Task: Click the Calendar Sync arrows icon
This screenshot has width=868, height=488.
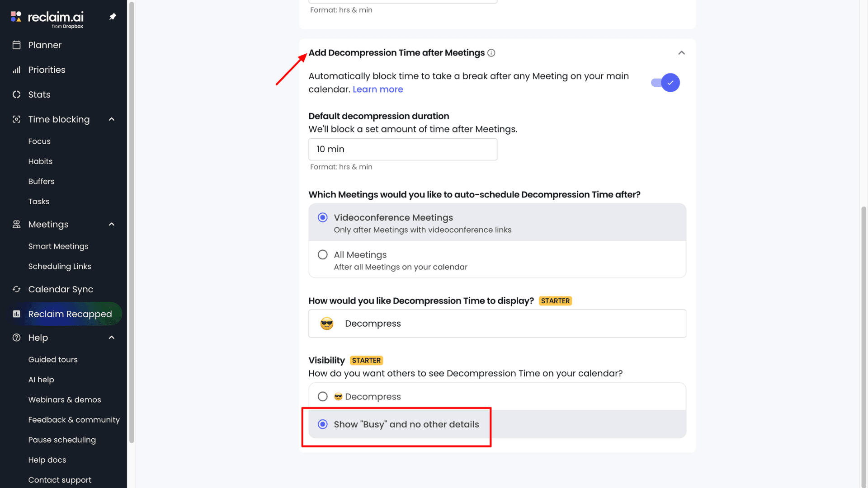Action: tap(17, 289)
